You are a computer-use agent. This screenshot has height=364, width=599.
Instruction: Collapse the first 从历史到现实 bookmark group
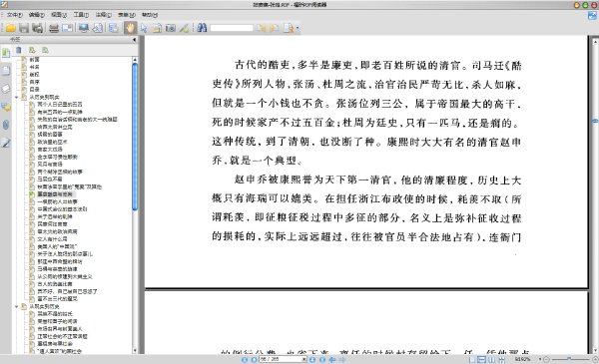click(16, 98)
